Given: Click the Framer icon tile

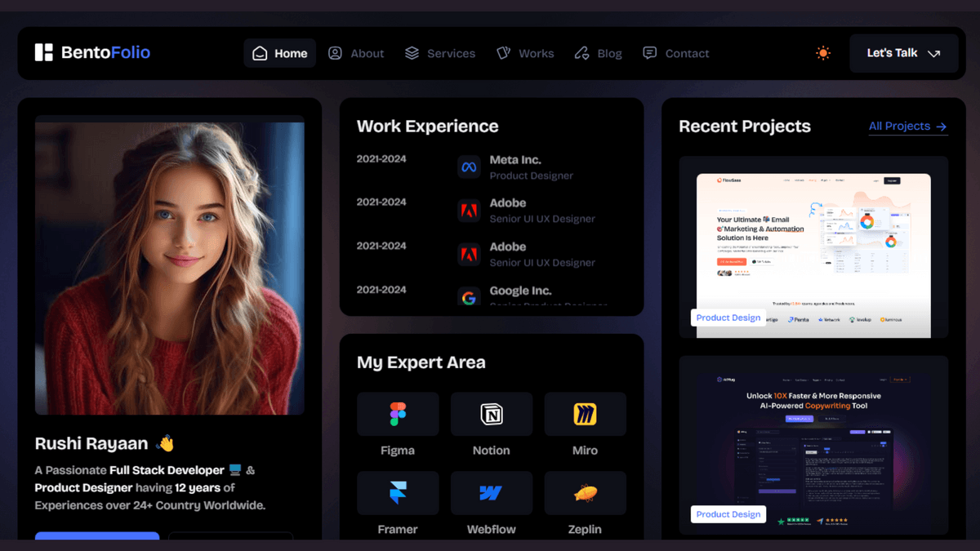Looking at the screenshot, I should [x=398, y=493].
